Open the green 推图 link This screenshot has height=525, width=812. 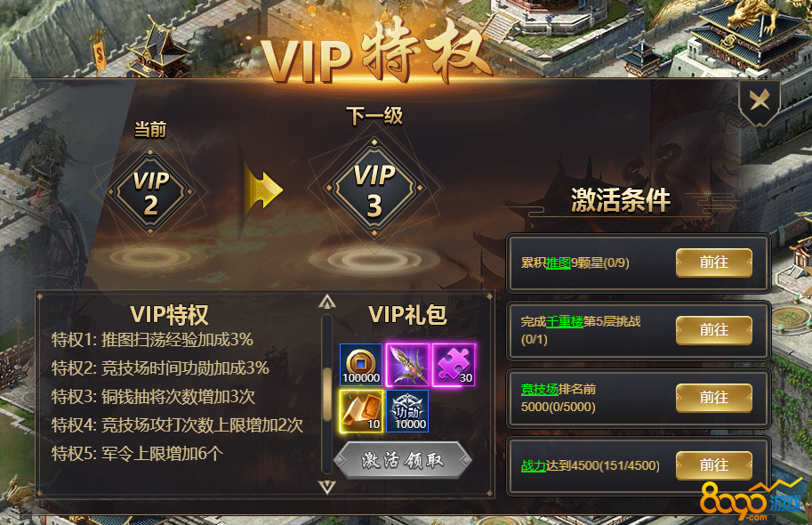(559, 263)
